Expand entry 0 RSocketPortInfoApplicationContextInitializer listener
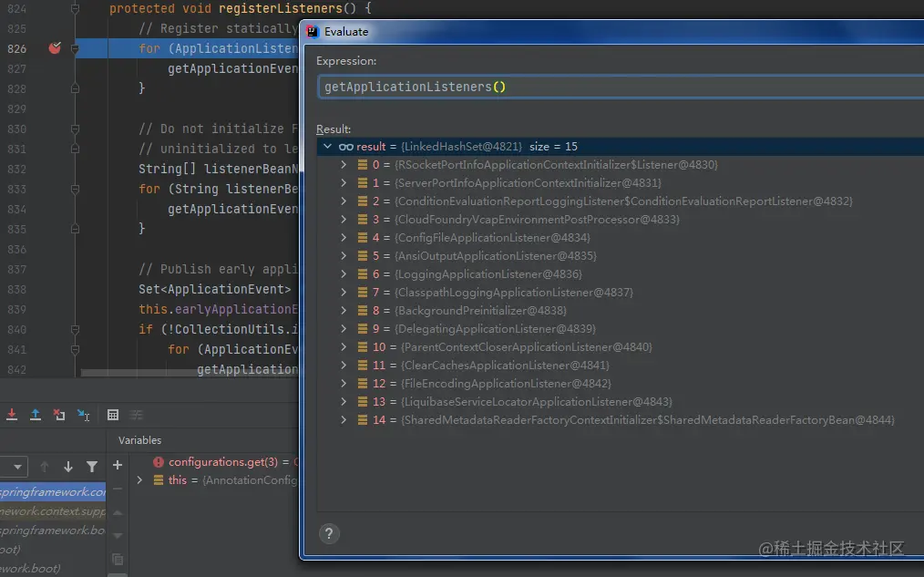 tap(344, 165)
